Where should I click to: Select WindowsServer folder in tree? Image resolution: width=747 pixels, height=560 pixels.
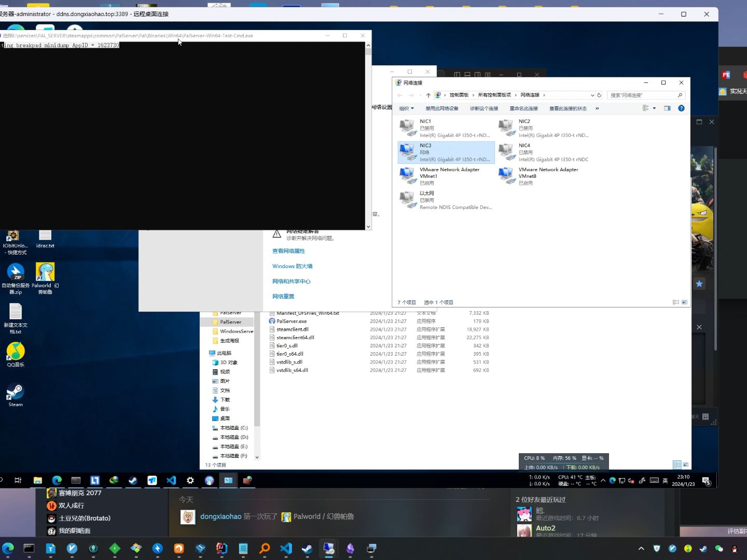point(237,331)
